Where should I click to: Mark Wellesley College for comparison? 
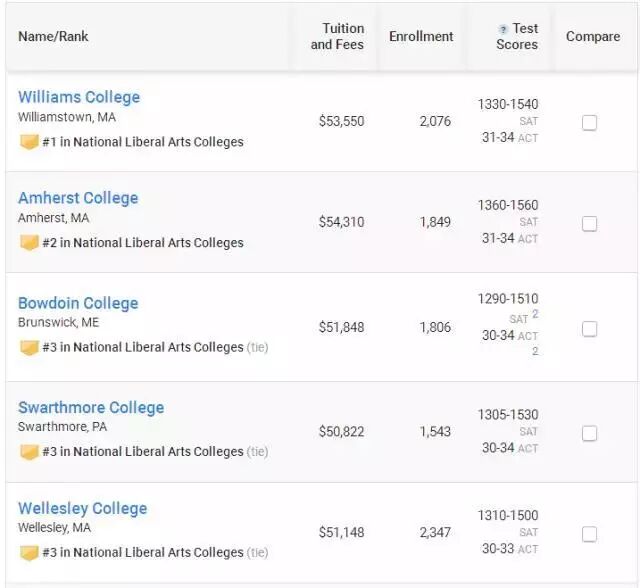590,534
